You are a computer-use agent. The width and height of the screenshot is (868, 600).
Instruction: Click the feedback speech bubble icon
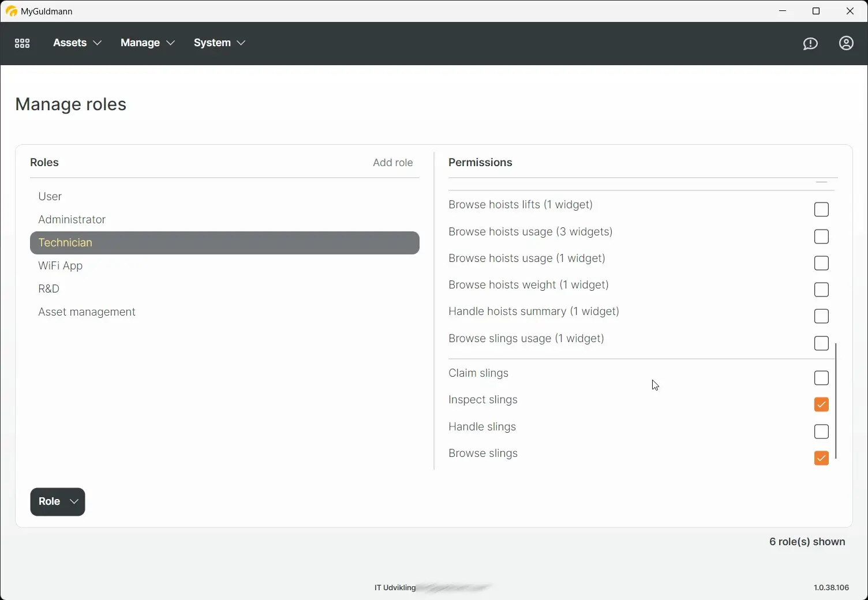pos(810,43)
